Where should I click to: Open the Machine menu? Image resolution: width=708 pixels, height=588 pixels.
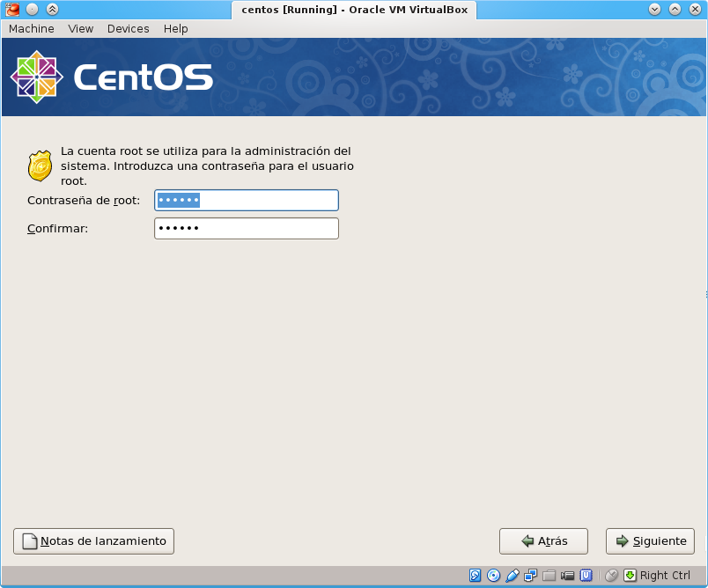[32, 28]
